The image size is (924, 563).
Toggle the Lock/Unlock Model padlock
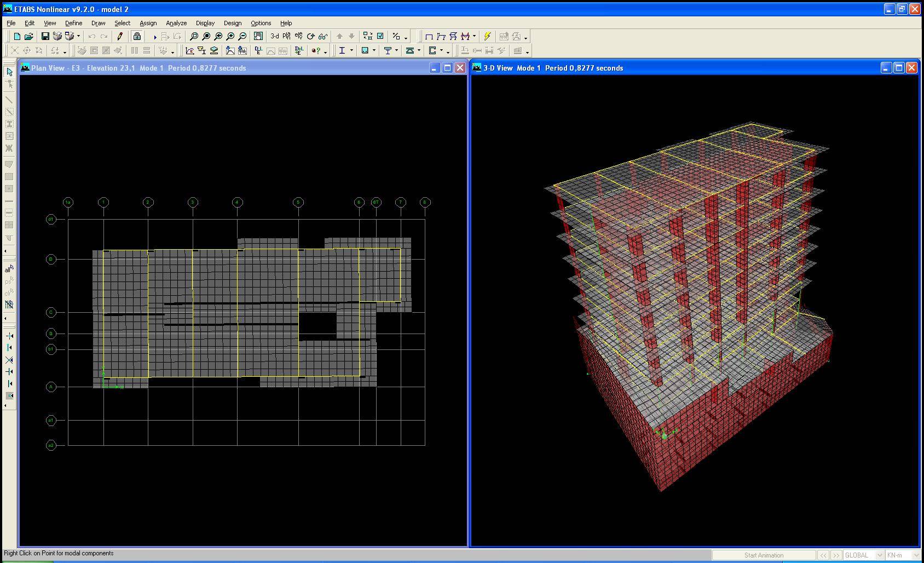point(137,37)
